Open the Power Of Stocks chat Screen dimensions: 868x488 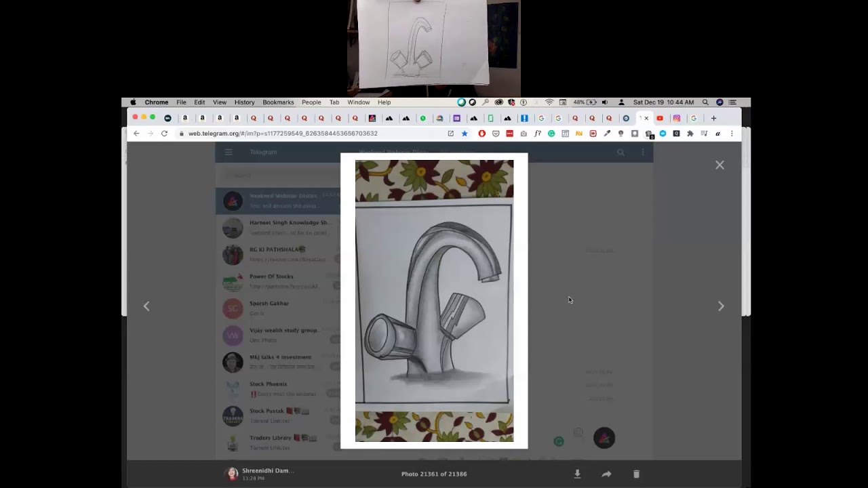tap(278, 281)
